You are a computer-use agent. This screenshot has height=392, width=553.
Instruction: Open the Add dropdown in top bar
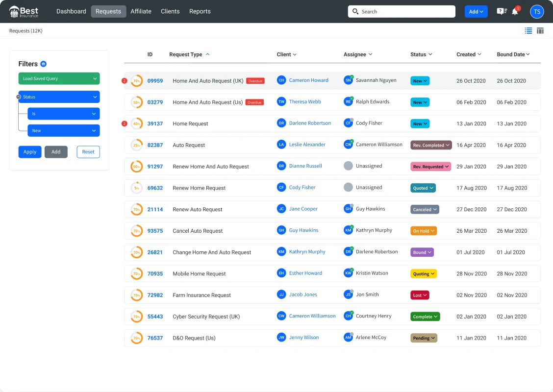pos(476,12)
